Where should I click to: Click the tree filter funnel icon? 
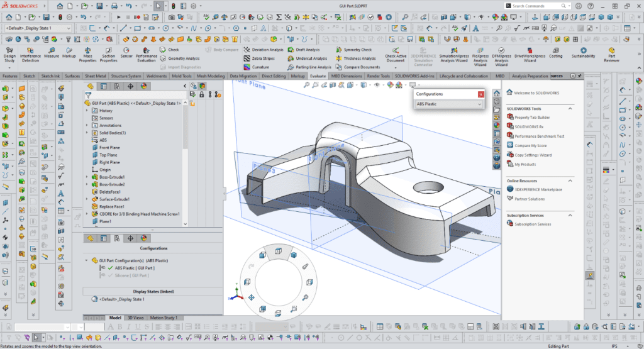tap(88, 95)
